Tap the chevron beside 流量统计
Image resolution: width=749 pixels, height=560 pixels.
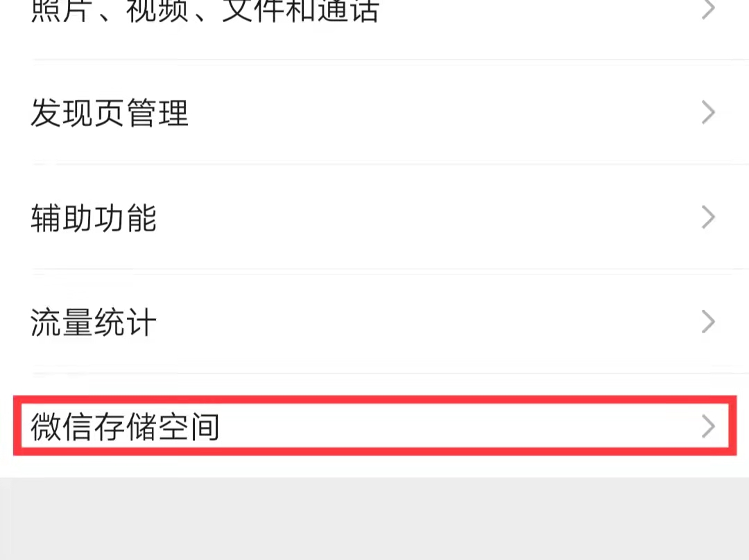(x=708, y=322)
